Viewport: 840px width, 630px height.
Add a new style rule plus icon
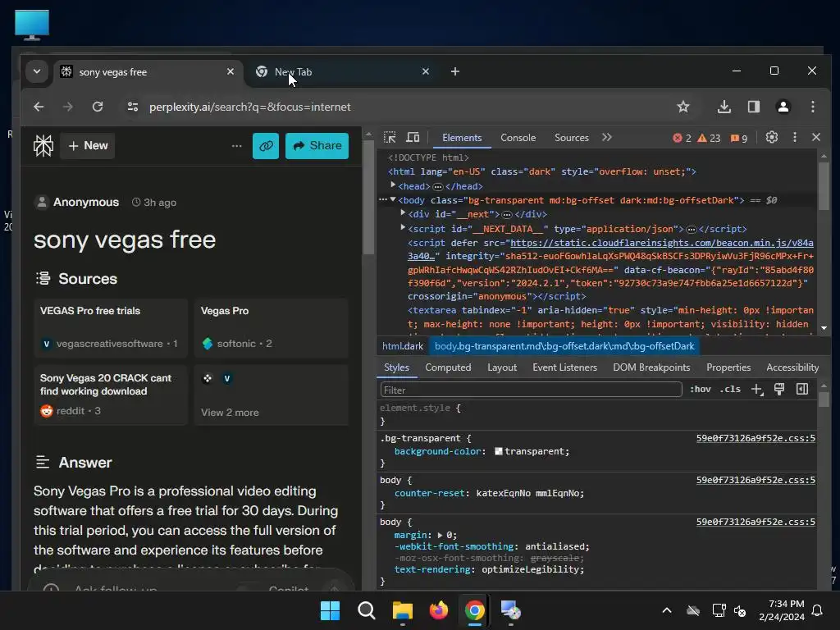(x=756, y=390)
